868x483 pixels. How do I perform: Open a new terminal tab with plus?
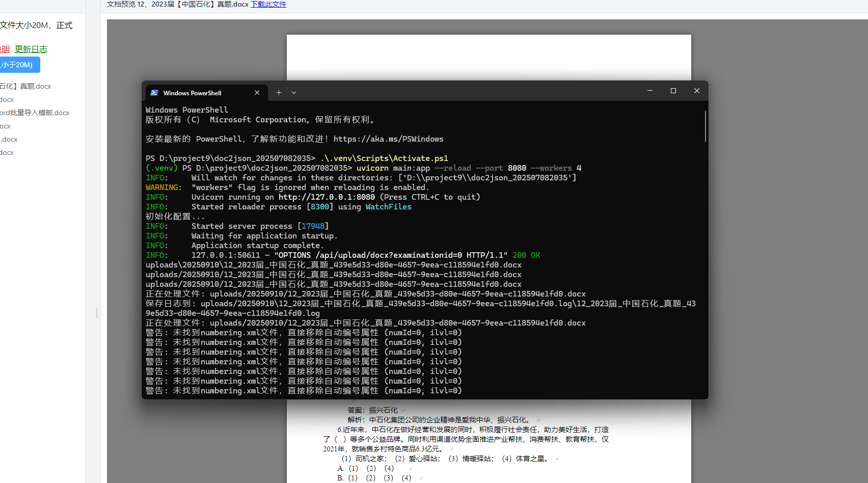click(279, 93)
